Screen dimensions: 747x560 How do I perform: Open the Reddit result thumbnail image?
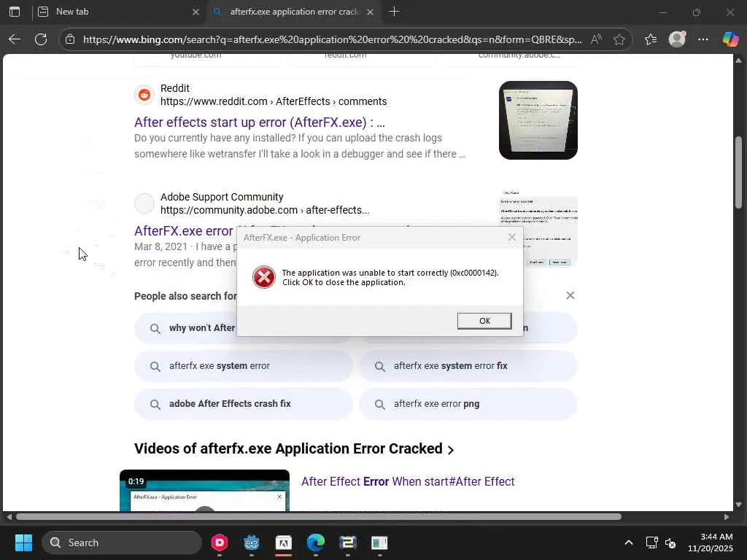coord(538,120)
